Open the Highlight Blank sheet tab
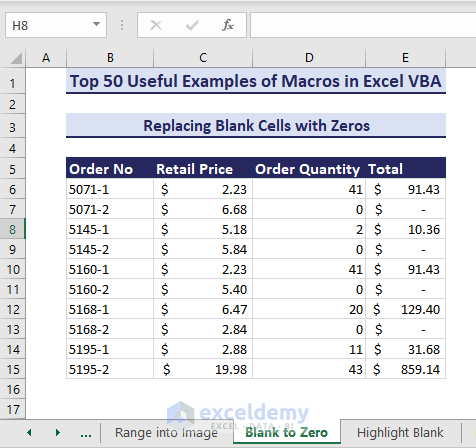 (x=400, y=433)
